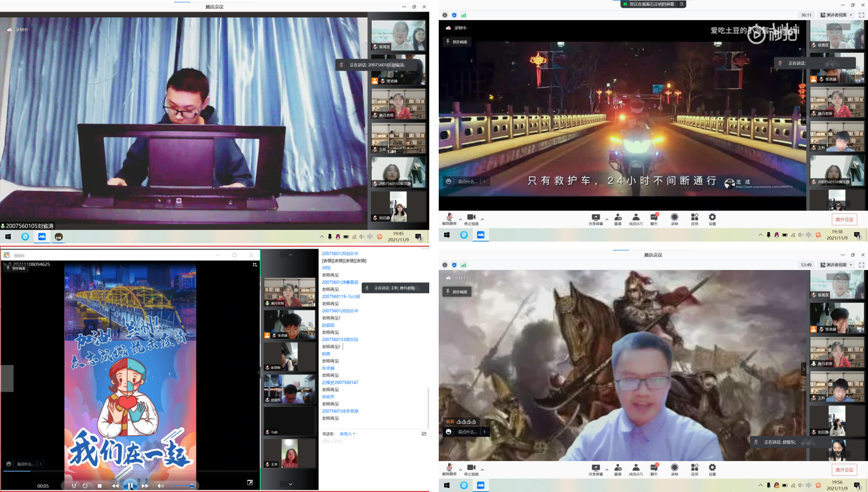Toggle 解除静音 in the ambulance video meeting
This screenshot has height=492, width=868.
pyautogui.click(x=449, y=219)
